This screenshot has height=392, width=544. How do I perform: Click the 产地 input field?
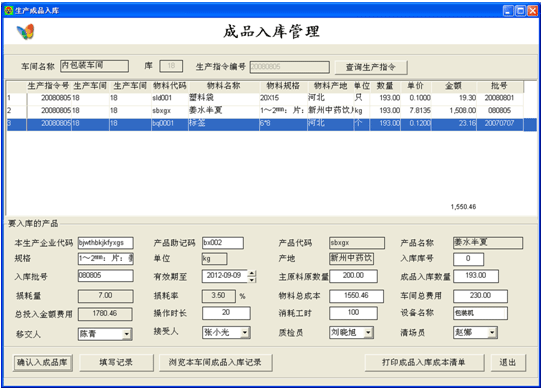pos(351,259)
